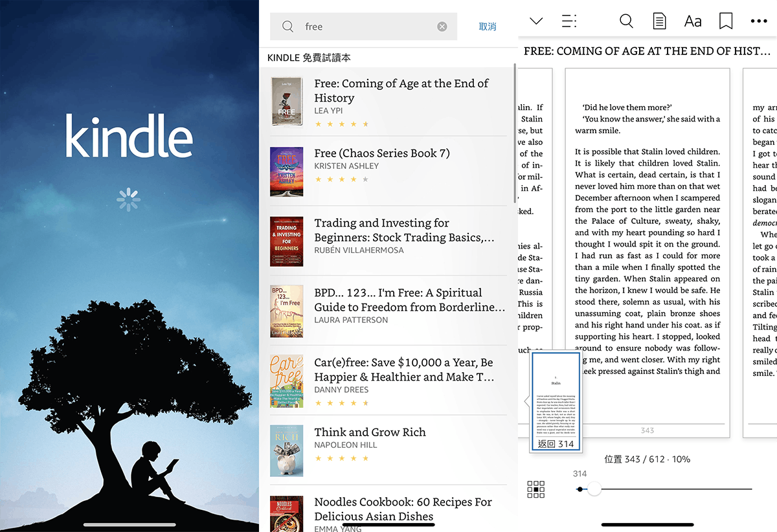The width and height of the screenshot is (777, 532).
Task: Click star rating under DANNY DREES
Action: point(341,403)
